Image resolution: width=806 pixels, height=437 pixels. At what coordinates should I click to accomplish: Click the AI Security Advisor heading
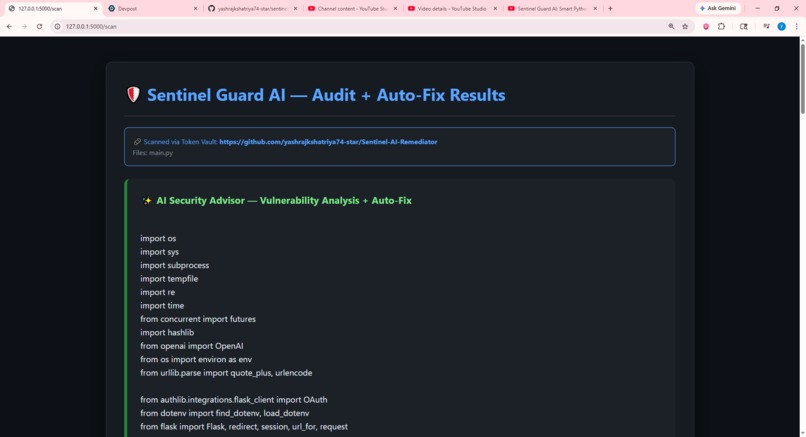pyautogui.click(x=284, y=201)
